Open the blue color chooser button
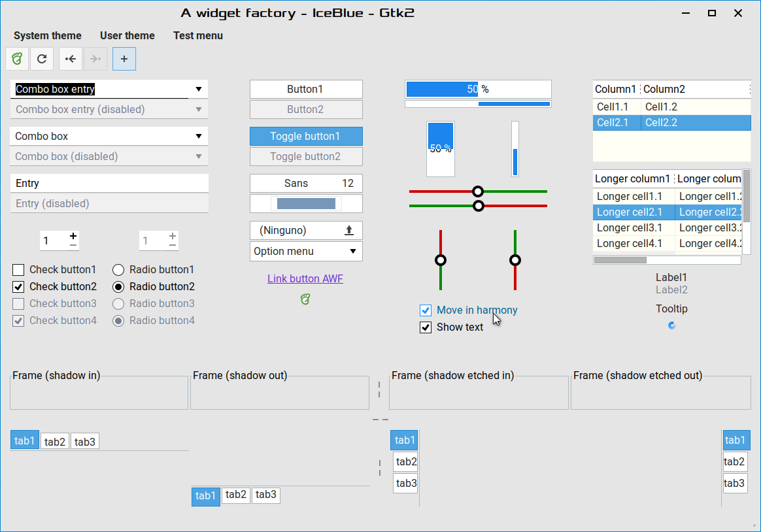The height and width of the screenshot is (532, 761). coord(306,204)
